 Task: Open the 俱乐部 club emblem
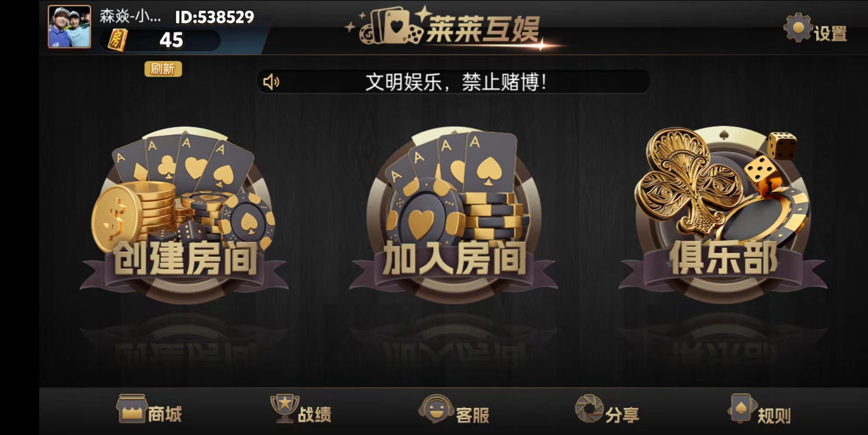click(x=722, y=214)
